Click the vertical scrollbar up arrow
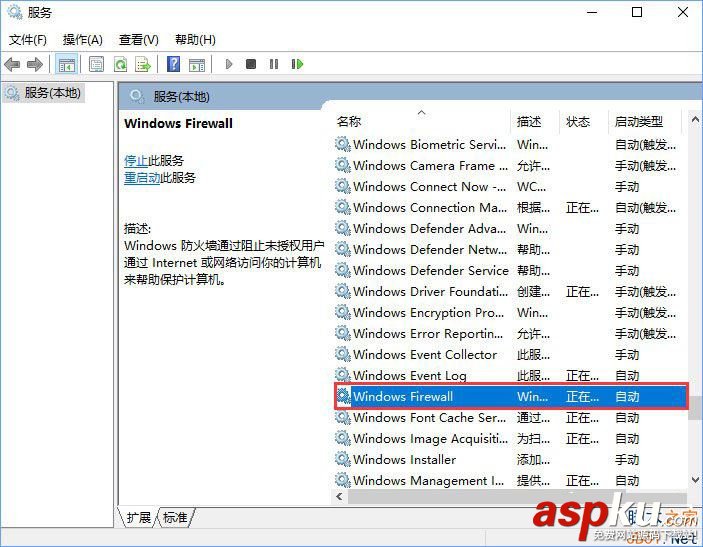 (695, 119)
